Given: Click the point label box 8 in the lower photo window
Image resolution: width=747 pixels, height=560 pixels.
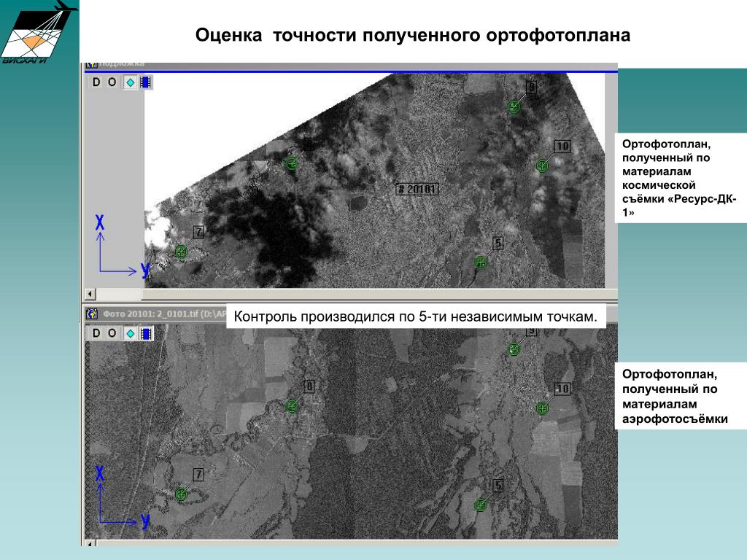Looking at the screenshot, I should 309,386.
